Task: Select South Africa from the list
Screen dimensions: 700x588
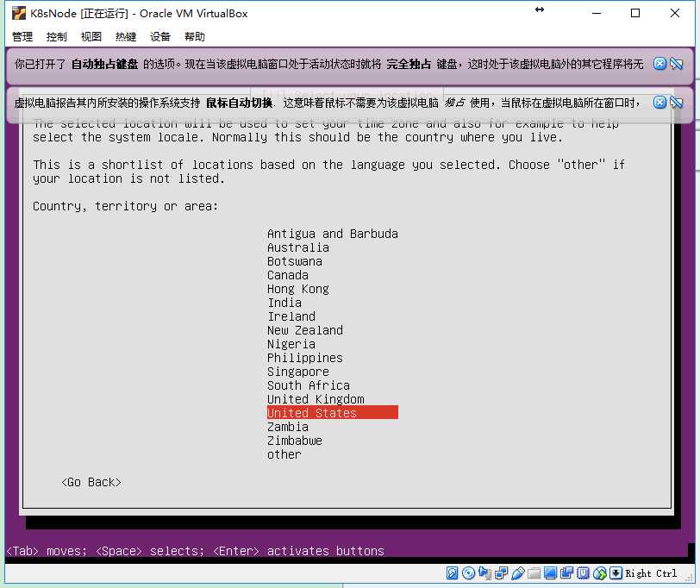Action: (x=309, y=385)
